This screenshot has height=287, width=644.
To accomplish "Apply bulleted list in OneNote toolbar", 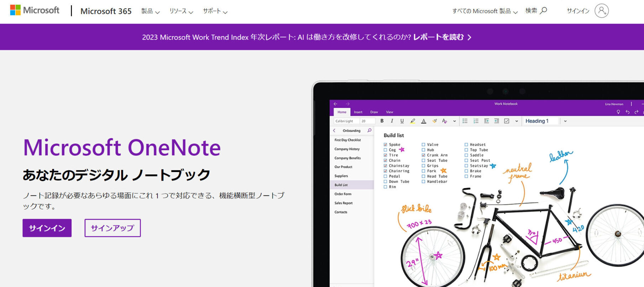I will click(465, 121).
